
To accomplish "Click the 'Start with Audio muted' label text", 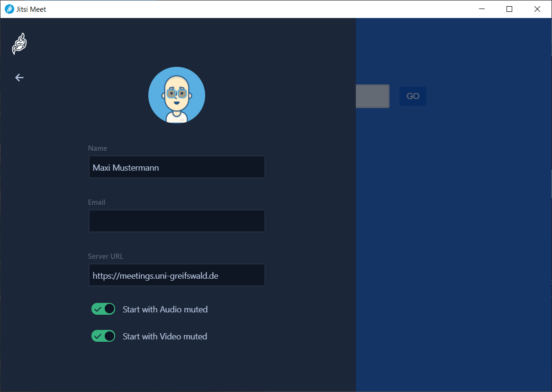I will point(165,310).
